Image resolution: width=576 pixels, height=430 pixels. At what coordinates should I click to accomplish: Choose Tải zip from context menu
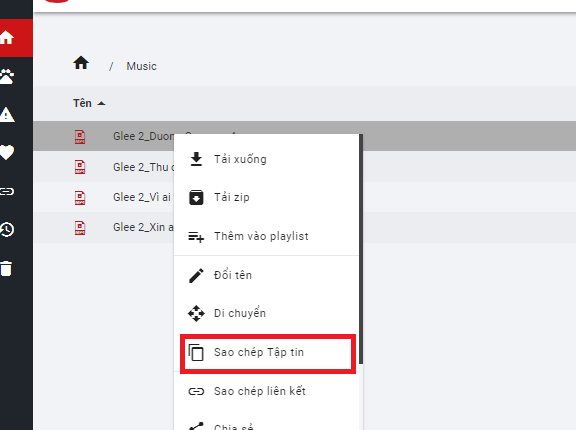coord(266,197)
